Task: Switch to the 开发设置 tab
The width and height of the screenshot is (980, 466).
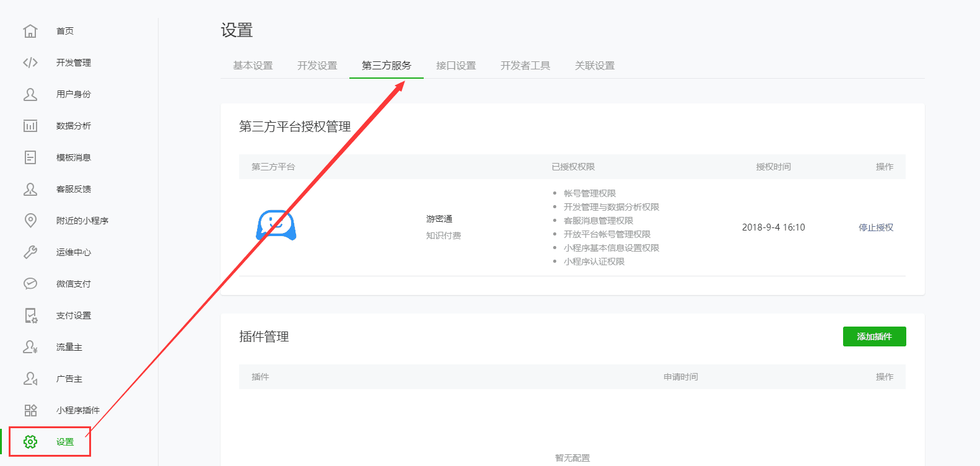Action: [x=317, y=66]
